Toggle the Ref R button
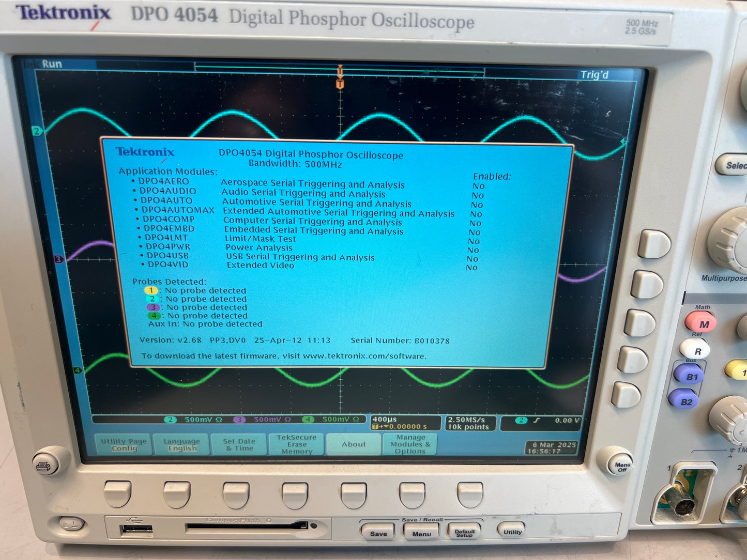 [x=694, y=350]
